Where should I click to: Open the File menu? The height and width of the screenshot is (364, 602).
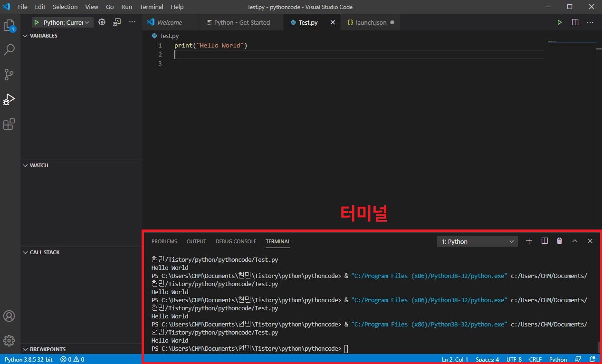(x=22, y=7)
